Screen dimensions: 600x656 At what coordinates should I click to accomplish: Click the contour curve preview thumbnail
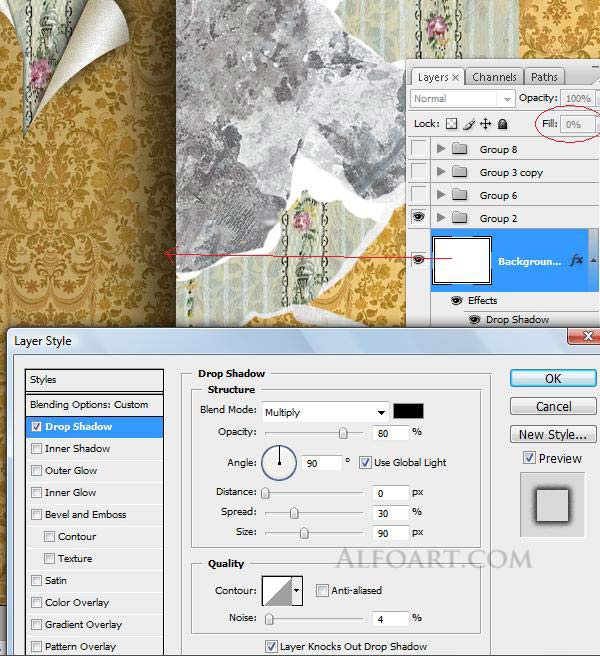pyautogui.click(x=277, y=590)
